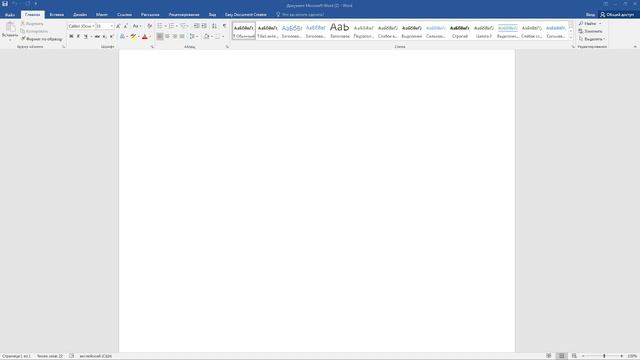
Task: Click the multilevel list icon
Action: (x=183, y=26)
